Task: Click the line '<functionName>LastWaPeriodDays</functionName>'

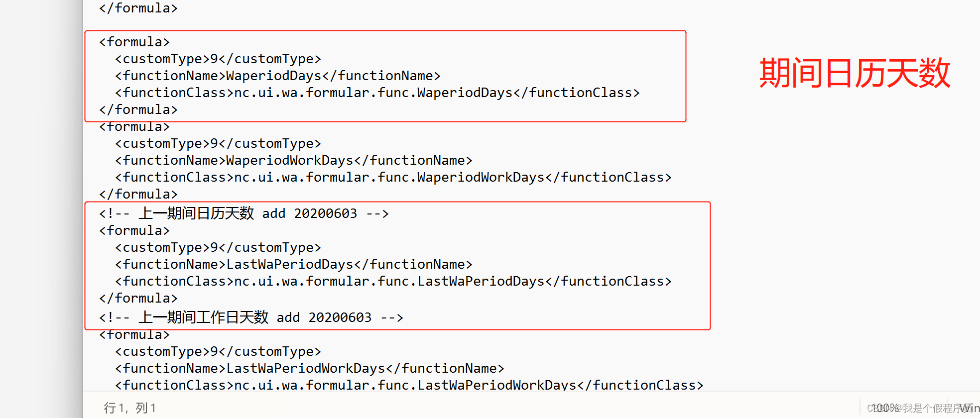Action: [294, 264]
